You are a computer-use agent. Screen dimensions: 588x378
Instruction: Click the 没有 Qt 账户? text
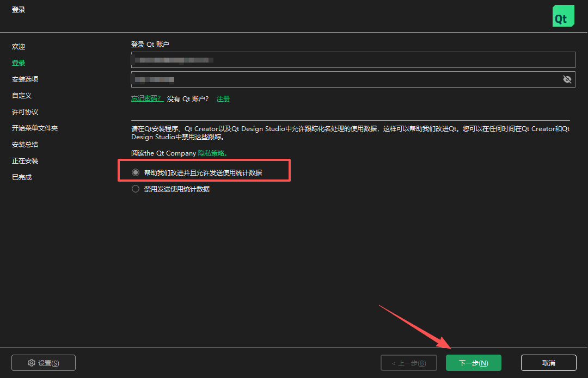click(188, 98)
